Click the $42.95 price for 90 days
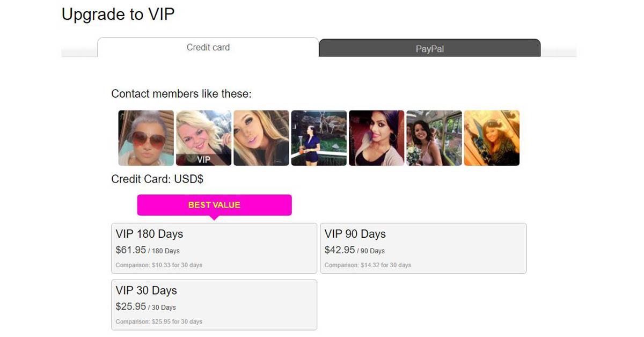 [x=340, y=250]
